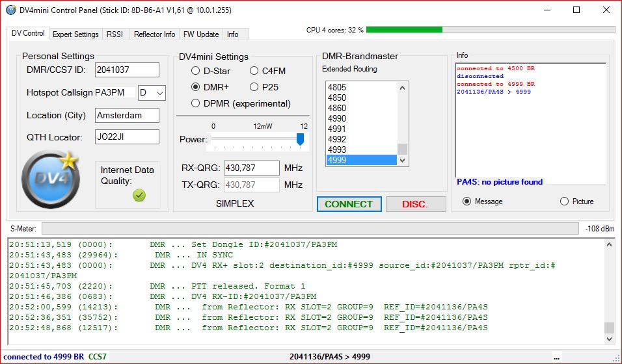
Task: Click the TX-QRG frequency field
Action: [x=252, y=185]
